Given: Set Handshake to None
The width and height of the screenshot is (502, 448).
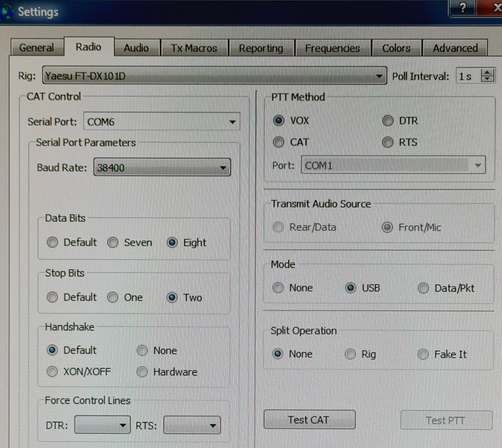Looking at the screenshot, I should 157,350.
